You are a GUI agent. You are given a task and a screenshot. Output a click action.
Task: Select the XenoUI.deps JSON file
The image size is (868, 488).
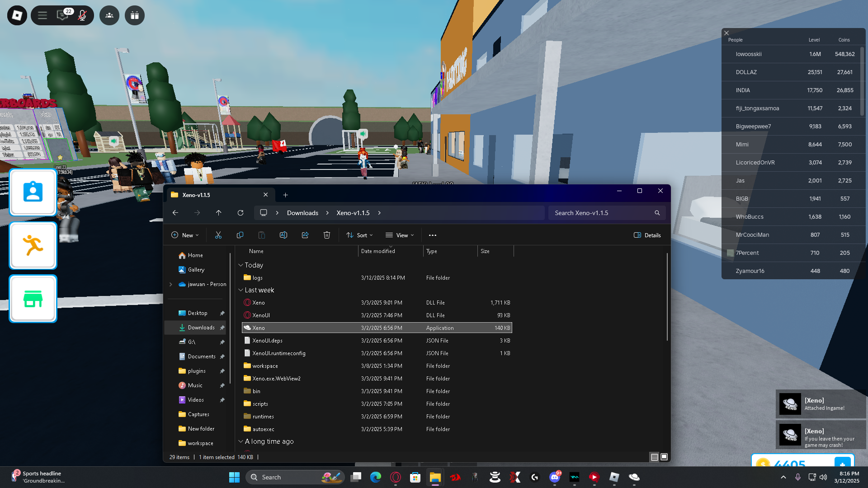pos(377,341)
